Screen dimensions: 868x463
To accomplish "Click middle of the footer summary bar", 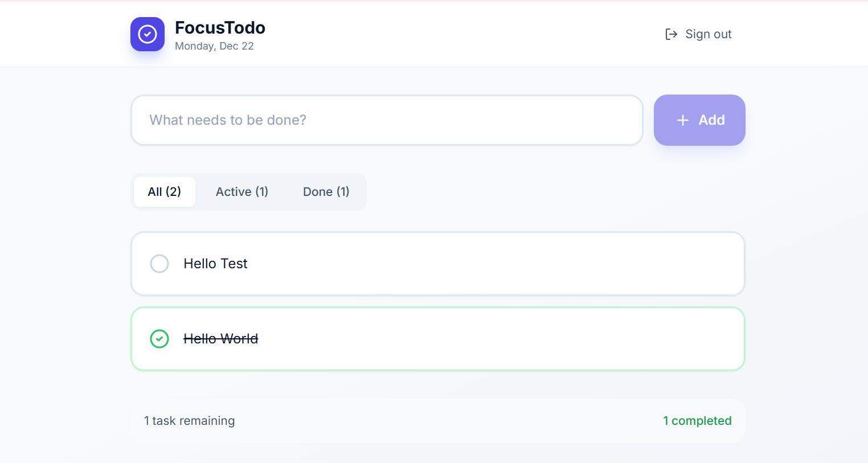I will click(x=439, y=421).
